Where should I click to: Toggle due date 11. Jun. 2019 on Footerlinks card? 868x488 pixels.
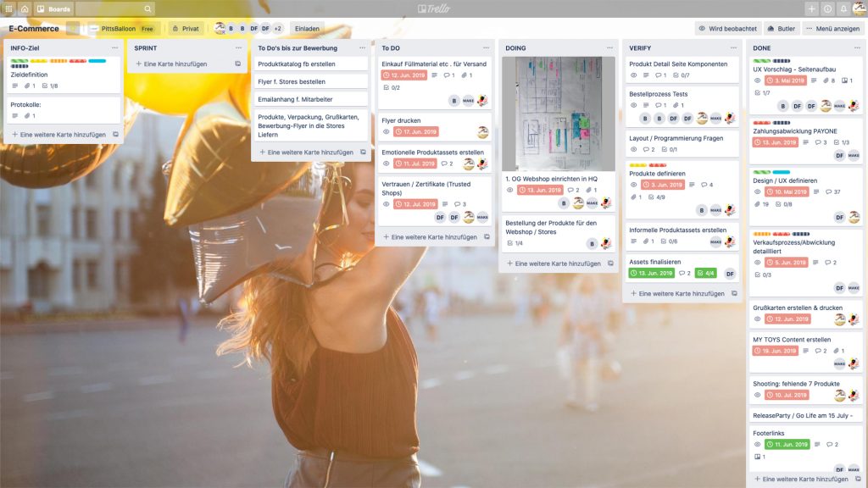click(x=787, y=444)
